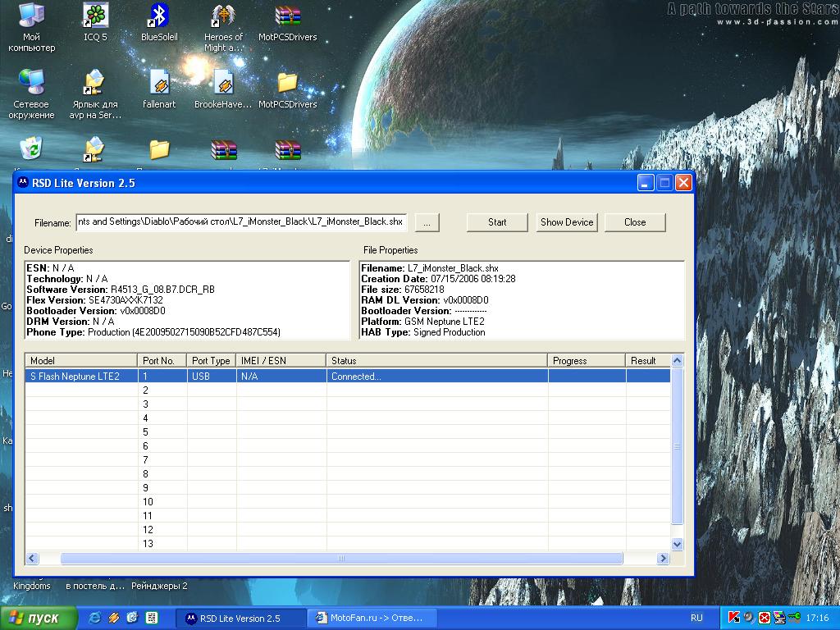Screen dimensions: 840x630
Task: Select port number 10 row
Action: tap(348, 501)
